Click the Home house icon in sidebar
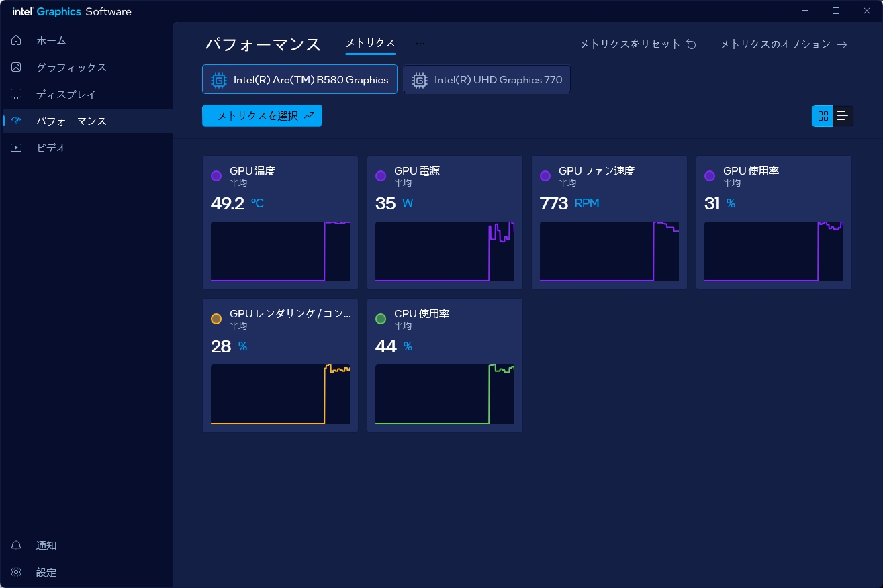This screenshot has width=883, height=588. point(16,40)
